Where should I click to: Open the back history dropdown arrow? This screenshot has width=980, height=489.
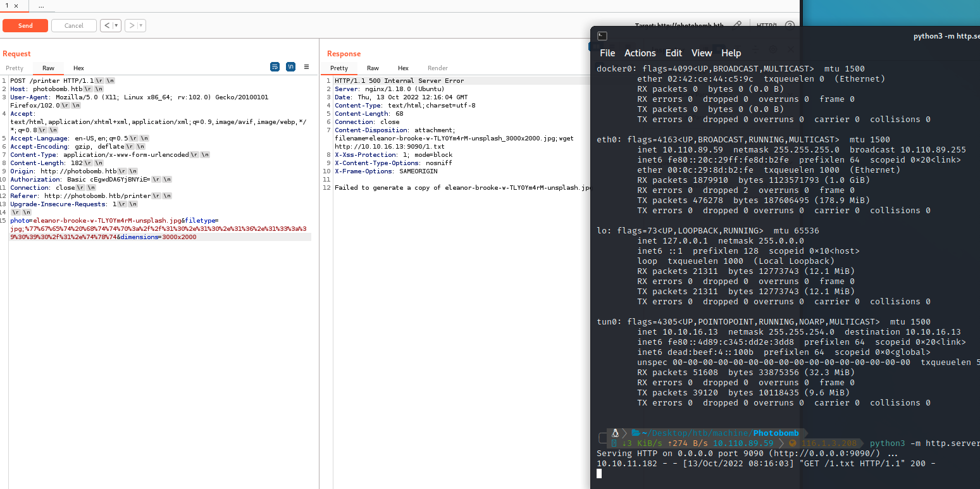117,25
